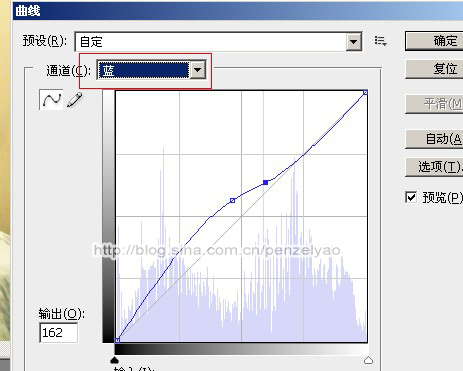463x371 pixels.
Task: Select the hollow midtone curve point
Action: click(233, 200)
